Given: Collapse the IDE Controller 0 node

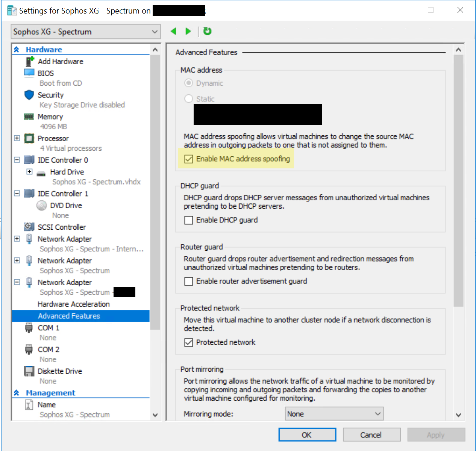Looking at the screenshot, I should (17, 160).
